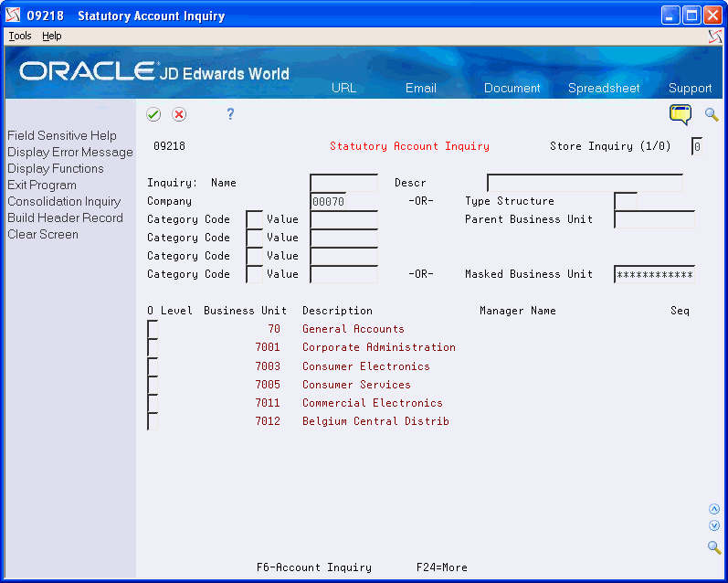Close the Statutory Account Inquiry window

[x=712, y=16]
